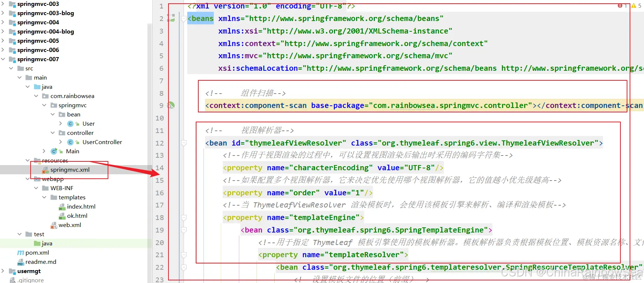The height and width of the screenshot is (283, 644).
Task: Click line number 10 in gutter
Action: point(159,118)
